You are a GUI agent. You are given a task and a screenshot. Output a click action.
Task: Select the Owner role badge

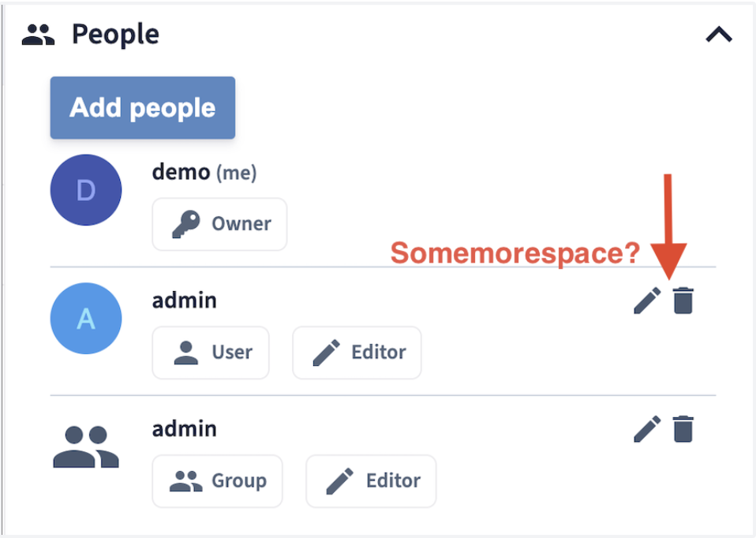tap(219, 224)
